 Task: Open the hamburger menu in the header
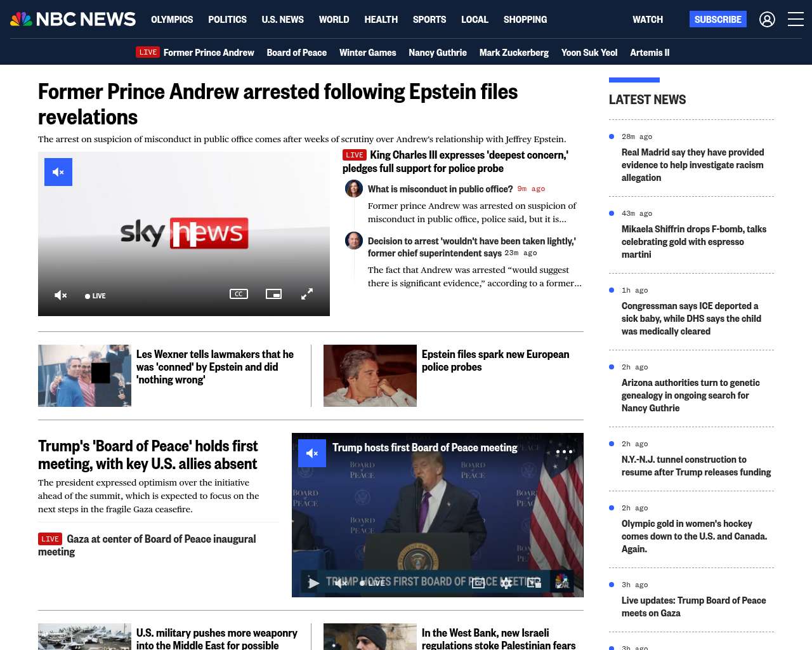[x=796, y=20]
